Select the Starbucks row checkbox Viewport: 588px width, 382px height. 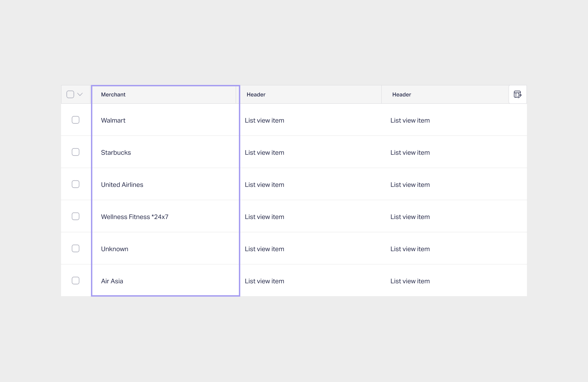point(75,152)
